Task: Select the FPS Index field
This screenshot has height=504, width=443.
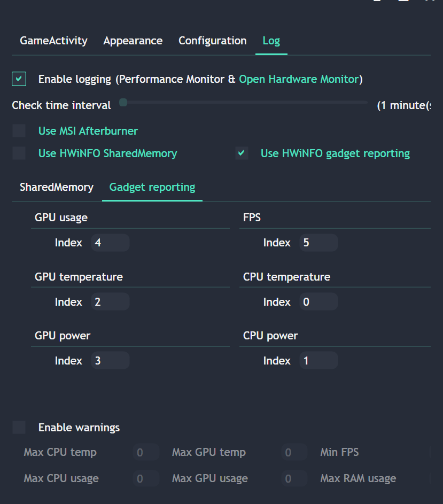Action: [318, 242]
